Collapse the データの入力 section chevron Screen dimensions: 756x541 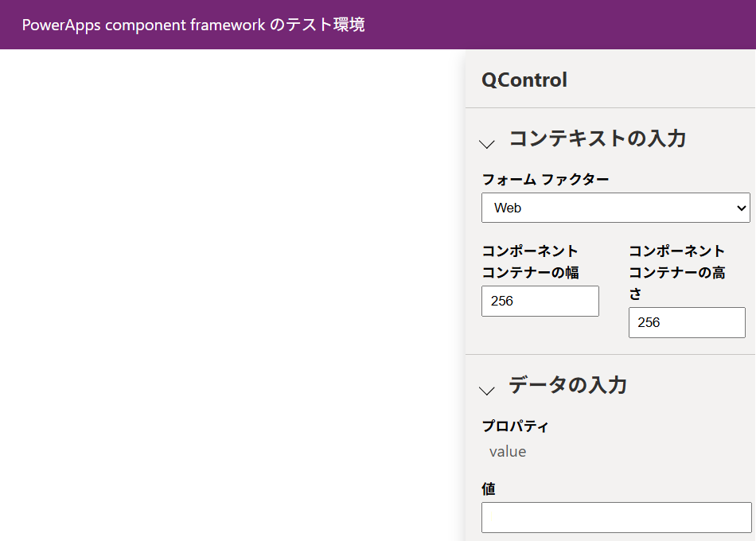pyautogui.click(x=487, y=391)
